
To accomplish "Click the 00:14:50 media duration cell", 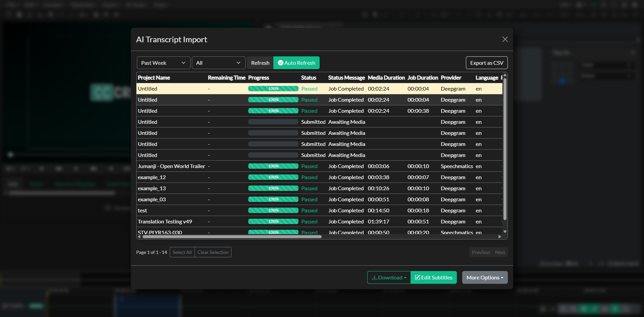I will (379, 210).
